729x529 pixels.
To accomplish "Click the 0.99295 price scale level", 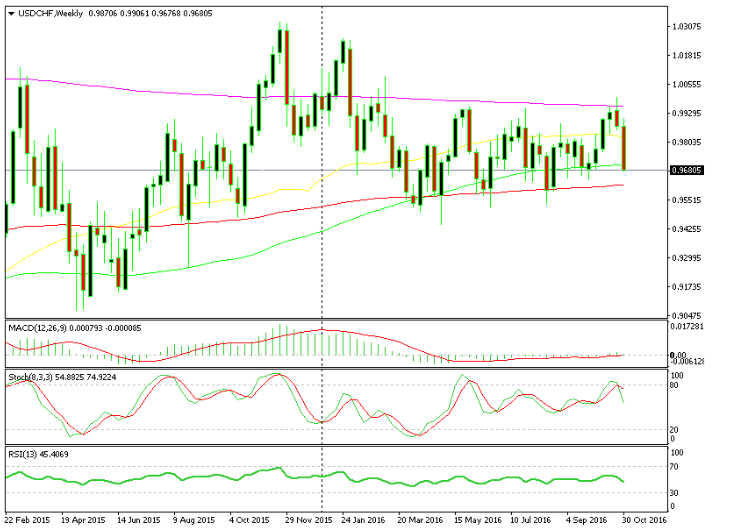I will 687,113.
